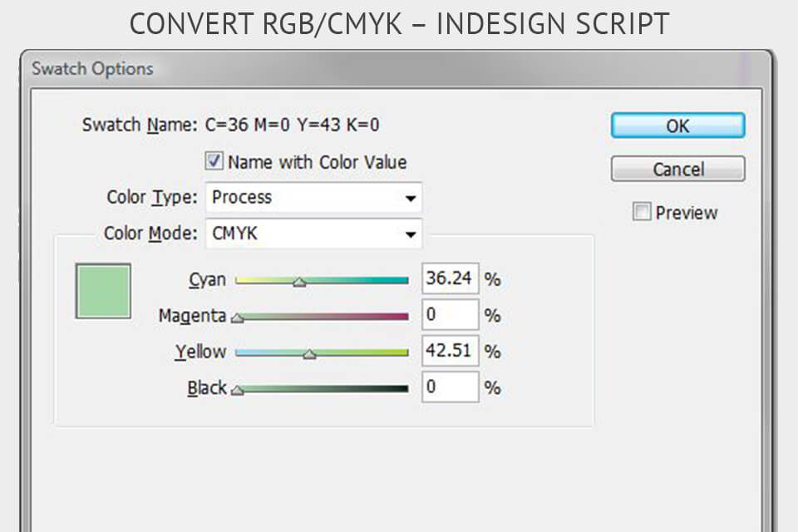Screen dimensions: 798x532
Task: Select the Yellow percentage field showing 42.51
Action: (451, 351)
